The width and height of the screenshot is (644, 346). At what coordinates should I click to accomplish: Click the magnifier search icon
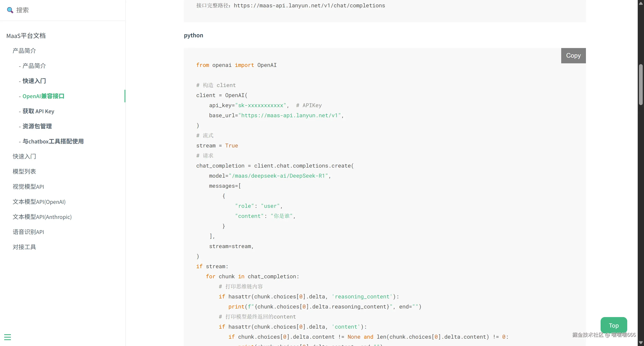pyautogui.click(x=10, y=10)
